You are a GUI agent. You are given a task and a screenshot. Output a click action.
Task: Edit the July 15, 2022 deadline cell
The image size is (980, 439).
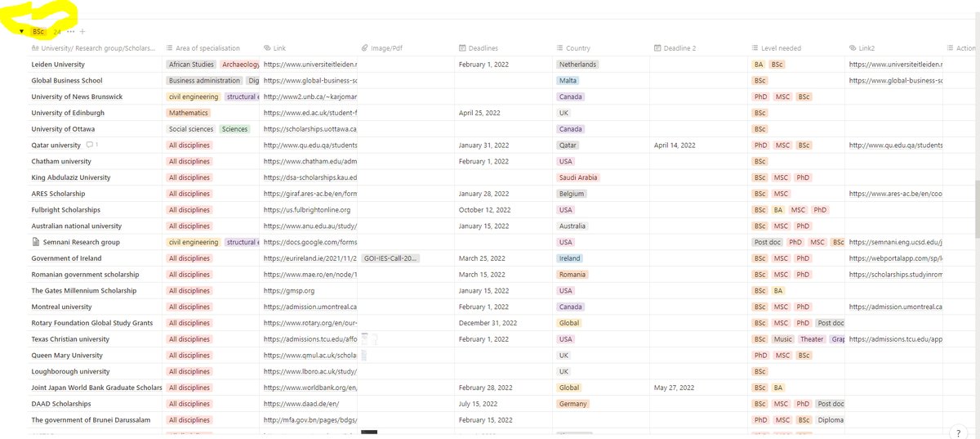pyautogui.click(x=479, y=404)
